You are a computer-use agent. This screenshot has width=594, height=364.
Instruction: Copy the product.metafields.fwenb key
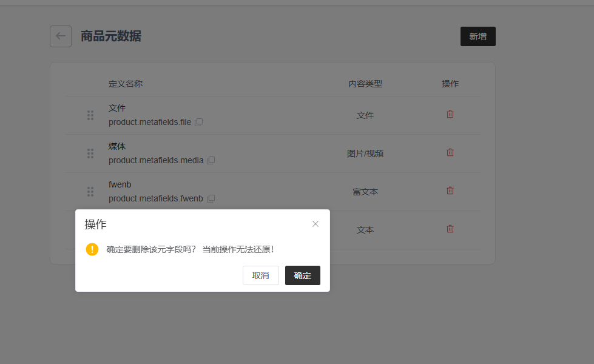211,199
